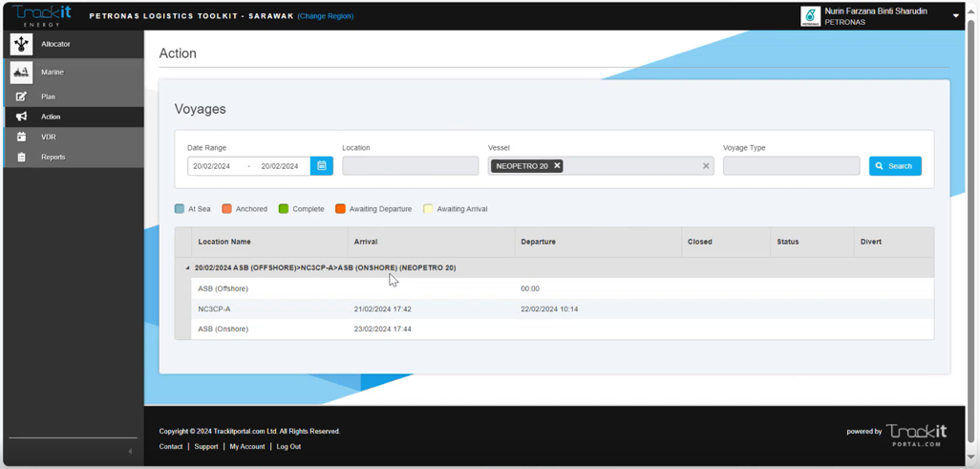The width and height of the screenshot is (980, 469).
Task: Open the Contact footer link
Action: click(x=171, y=446)
